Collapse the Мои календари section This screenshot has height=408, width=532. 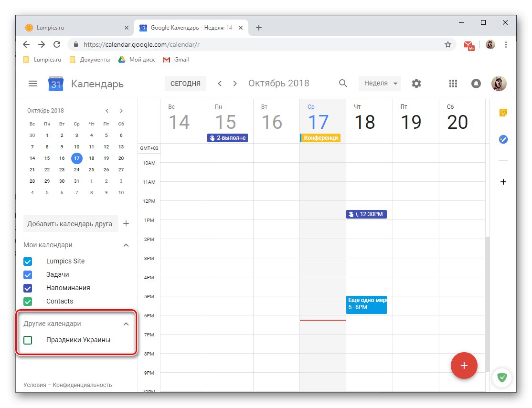pos(126,245)
